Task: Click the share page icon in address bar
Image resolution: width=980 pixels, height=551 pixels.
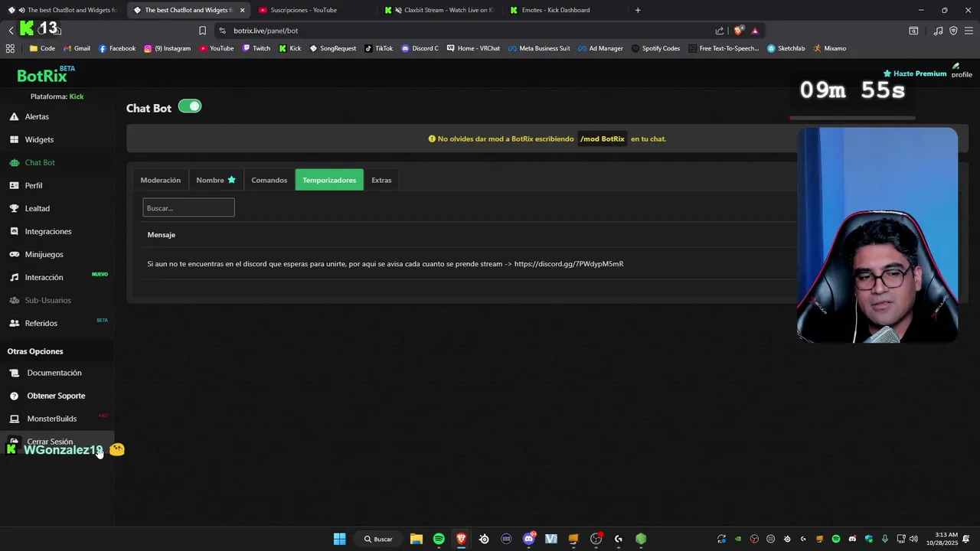Action: pyautogui.click(x=720, y=31)
